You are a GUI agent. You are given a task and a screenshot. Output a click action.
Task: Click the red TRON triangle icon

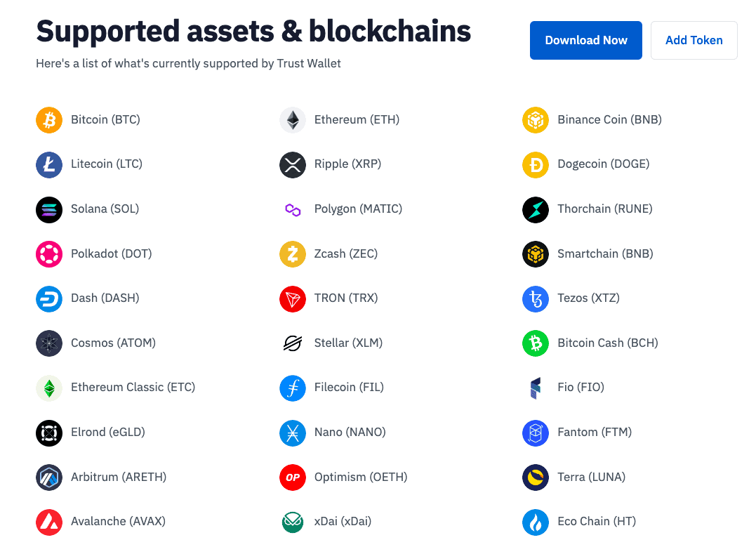[x=293, y=299]
